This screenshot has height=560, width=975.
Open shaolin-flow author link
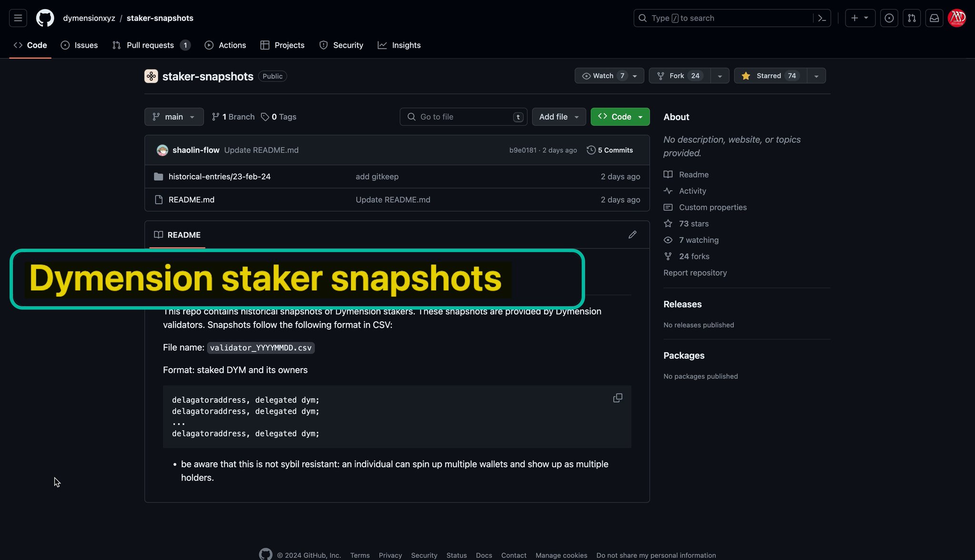click(196, 150)
